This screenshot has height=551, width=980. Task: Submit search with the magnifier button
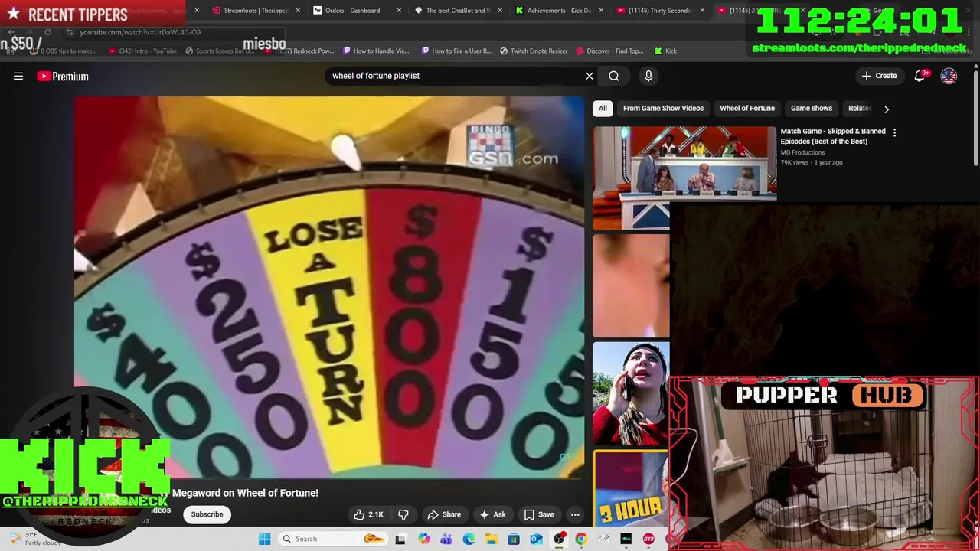tap(614, 76)
